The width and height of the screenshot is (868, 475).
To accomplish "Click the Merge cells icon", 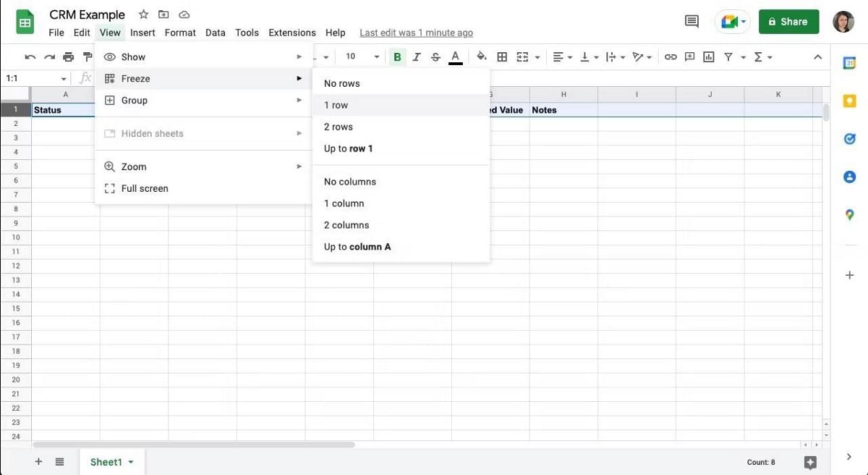I will coord(522,56).
